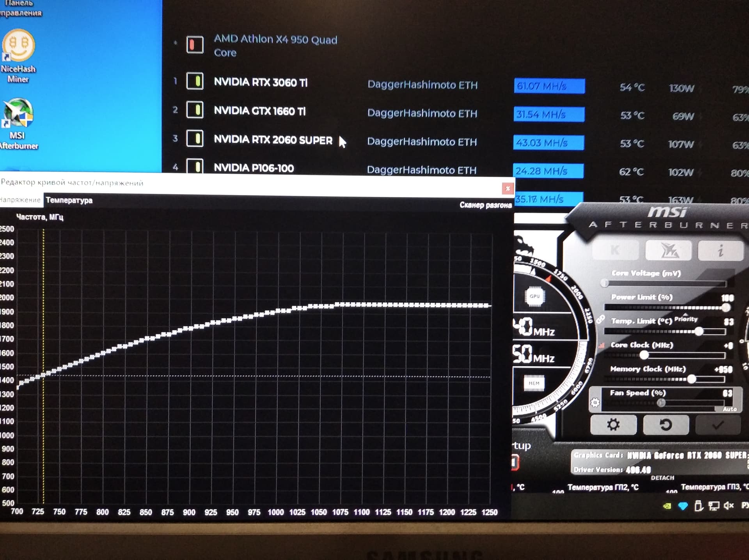Image resolution: width=749 pixels, height=560 pixels.
Task: Click the 107W power reading for RTX 2060 SUPER
Action: pyautogui.click(x=681, y=144)
